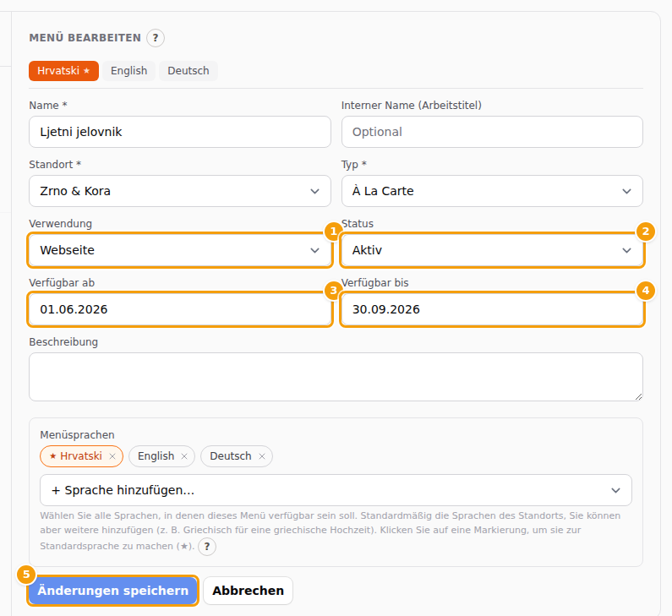Open help icon below Menüsprachen description
Image resolution: width=672 pixels, height=616 pixels.
[x=207, y=547]
